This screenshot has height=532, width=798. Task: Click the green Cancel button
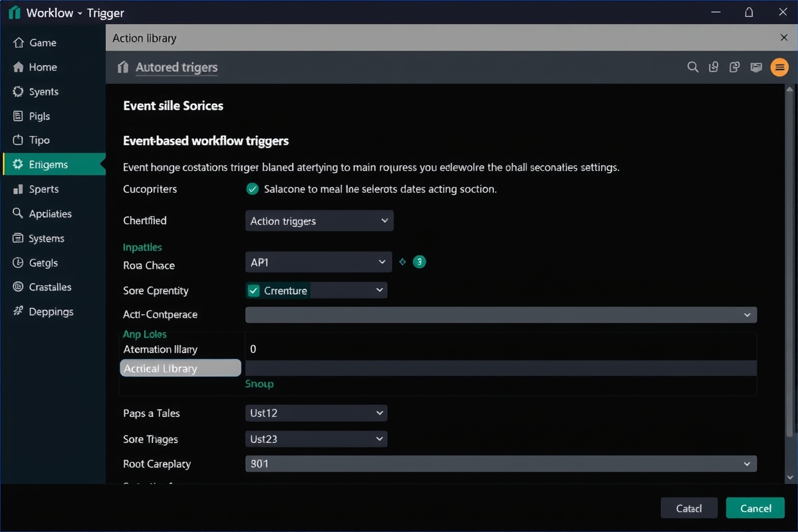(755, 508)
